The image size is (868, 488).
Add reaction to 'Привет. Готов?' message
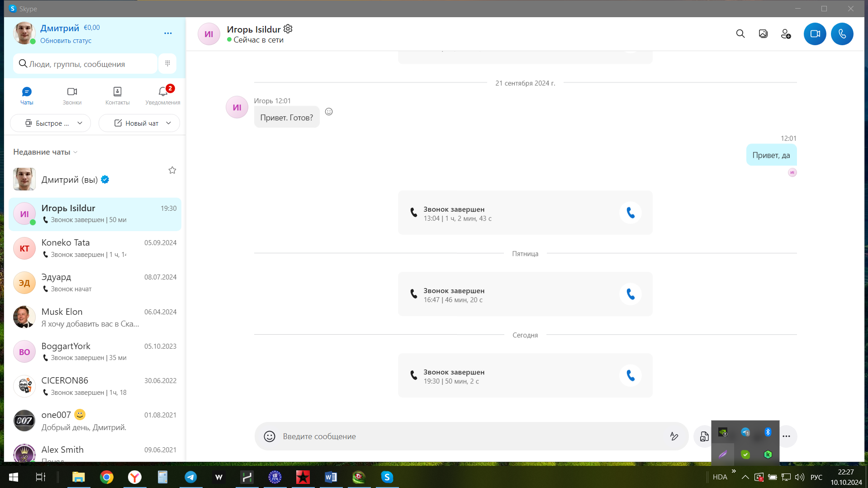coord(329,112)
